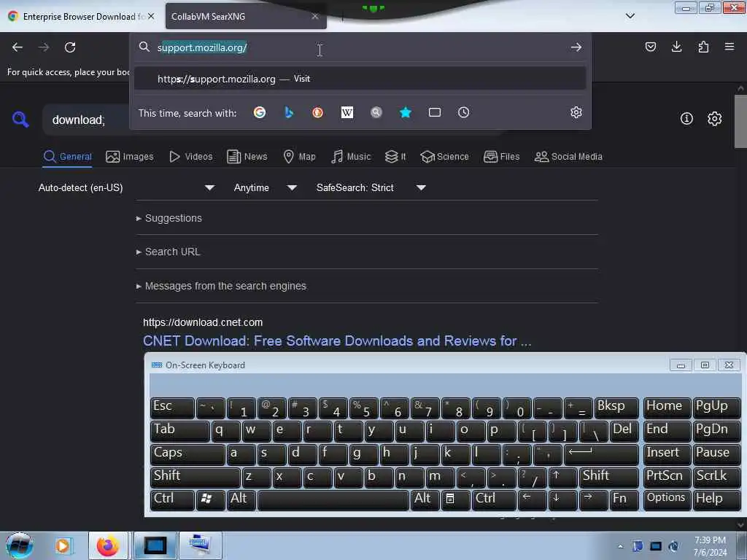Search this time with Google
The height and width of the screenshot is (560, 747).
point(260,112)
